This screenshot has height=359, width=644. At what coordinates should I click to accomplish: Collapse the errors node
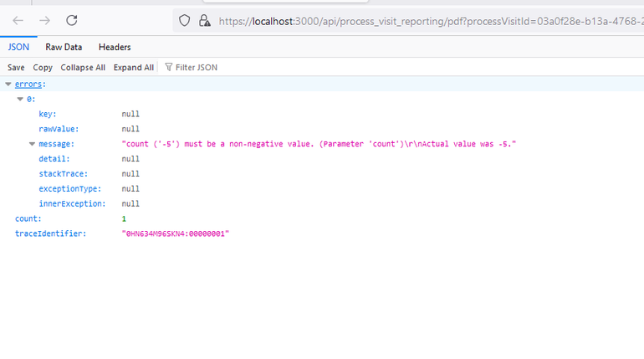[8, 85]
